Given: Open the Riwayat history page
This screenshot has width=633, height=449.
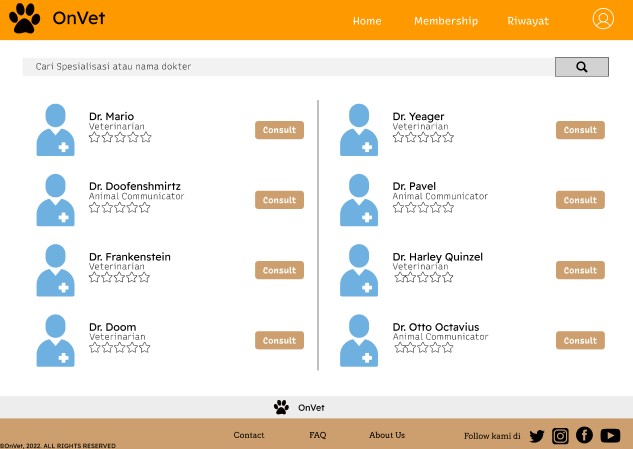Looking at the screenshot, I should (528, 21).
